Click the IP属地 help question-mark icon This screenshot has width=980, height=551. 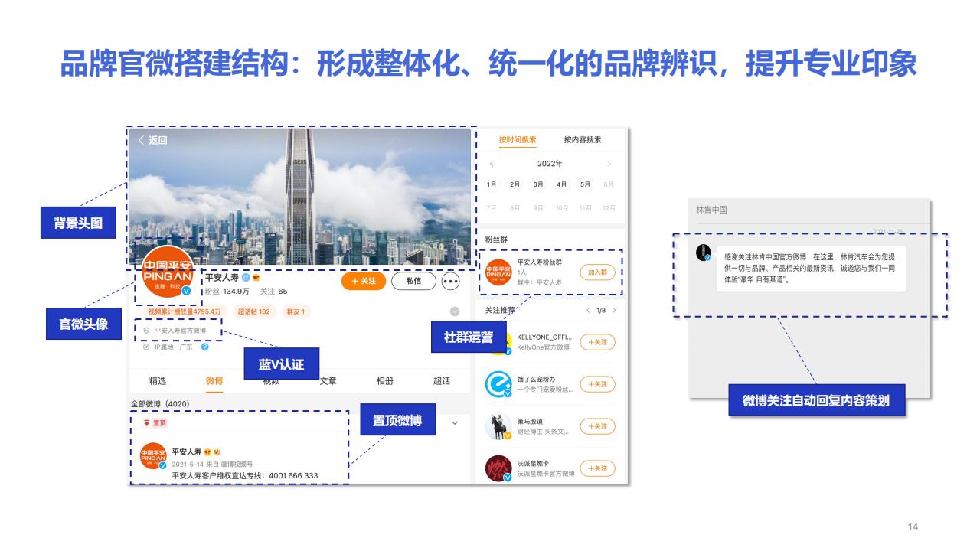[x=205, y=347]
